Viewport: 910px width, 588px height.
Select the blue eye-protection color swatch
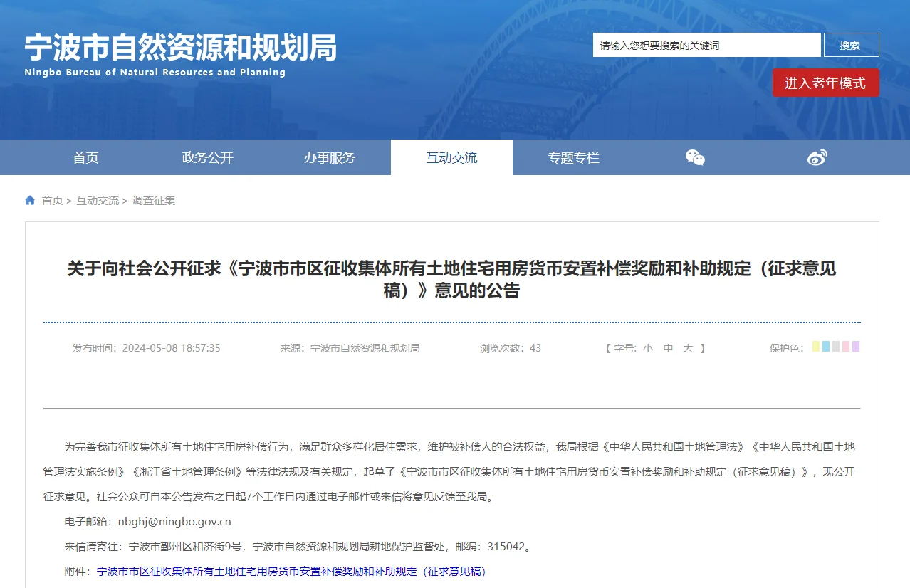[826, 347]
